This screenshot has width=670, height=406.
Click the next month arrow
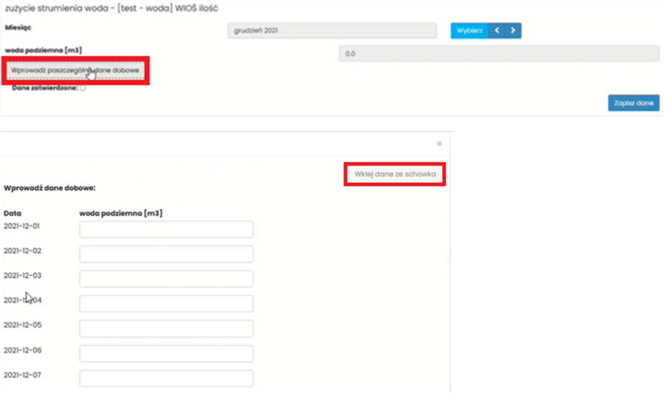tap(513, 31)
